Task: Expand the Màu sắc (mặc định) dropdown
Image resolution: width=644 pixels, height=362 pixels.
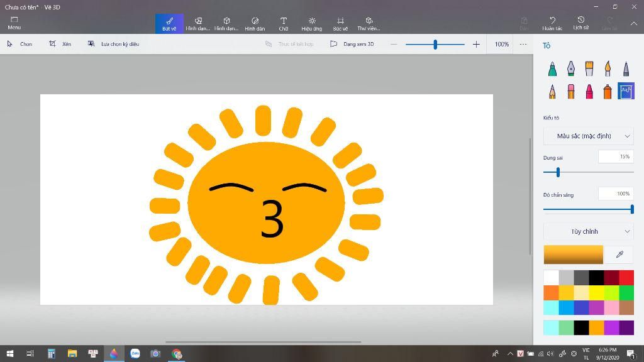Action: click(588, 136)
